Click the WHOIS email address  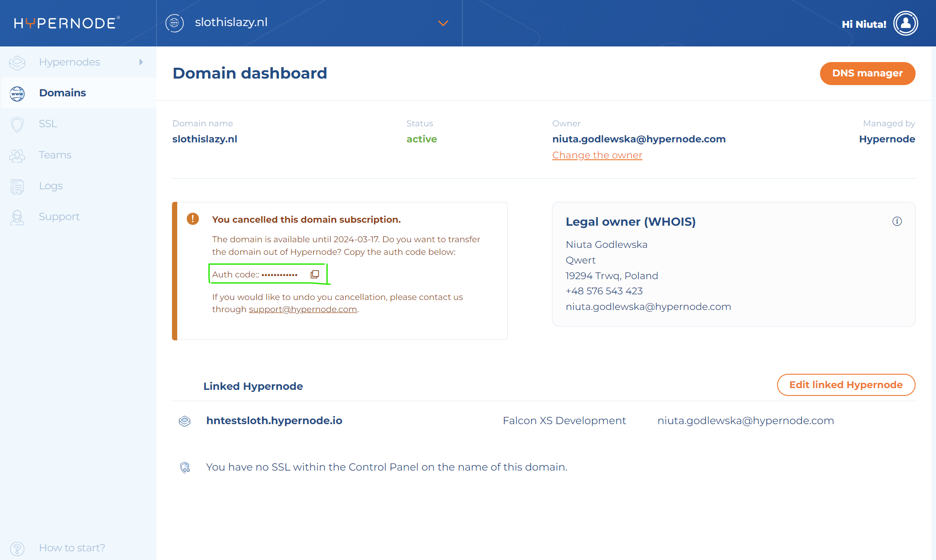648,306
